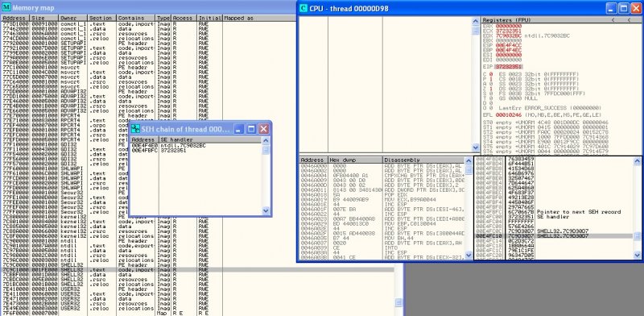The width and height of the screenshot is (644, 316).
Task: Select the ESP register value 00E4F4CC
Action: 509,45
